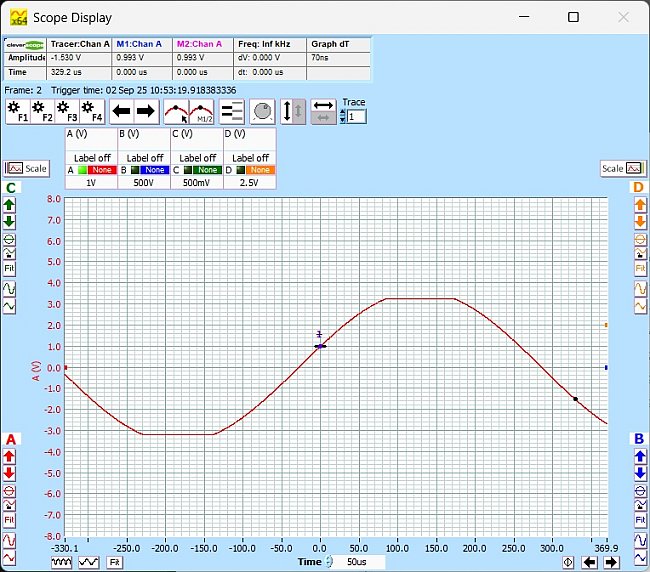
Task: Toggle channel C enable indicator
Action: click(188, 170)
